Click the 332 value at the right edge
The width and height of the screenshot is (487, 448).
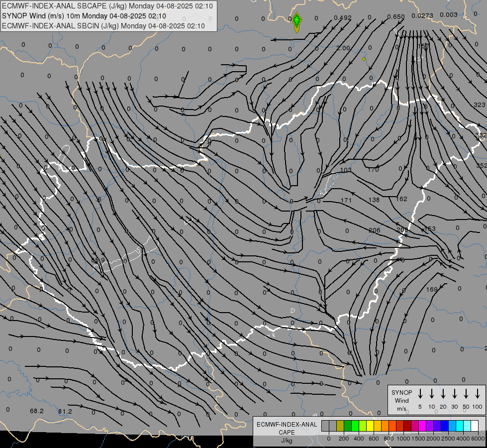point(481,135)
